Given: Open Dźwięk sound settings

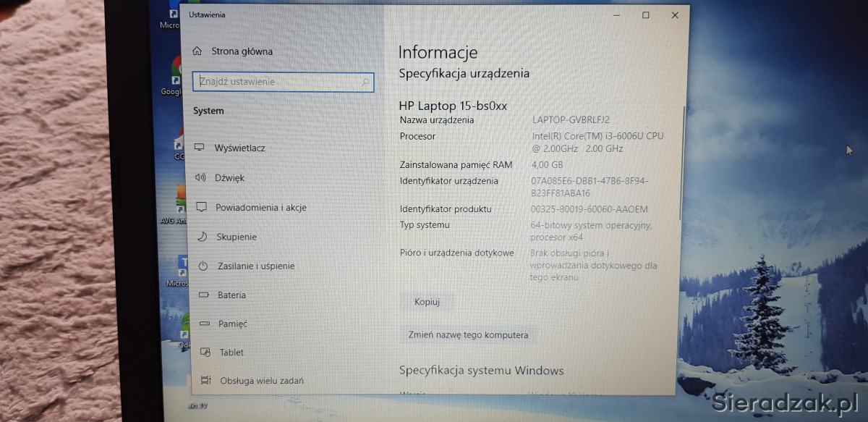Looking at the screenshot, I should coord(229,177).
